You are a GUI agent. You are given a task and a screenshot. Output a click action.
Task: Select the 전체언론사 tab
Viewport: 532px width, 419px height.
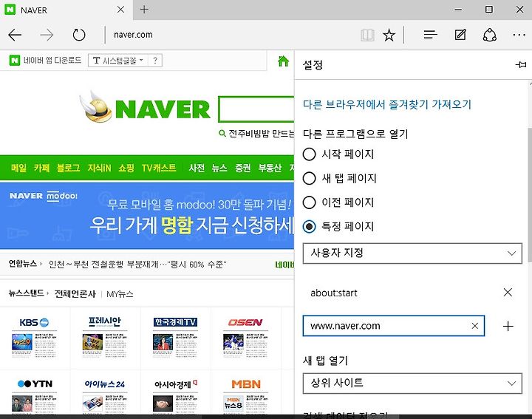click(75, 294)
